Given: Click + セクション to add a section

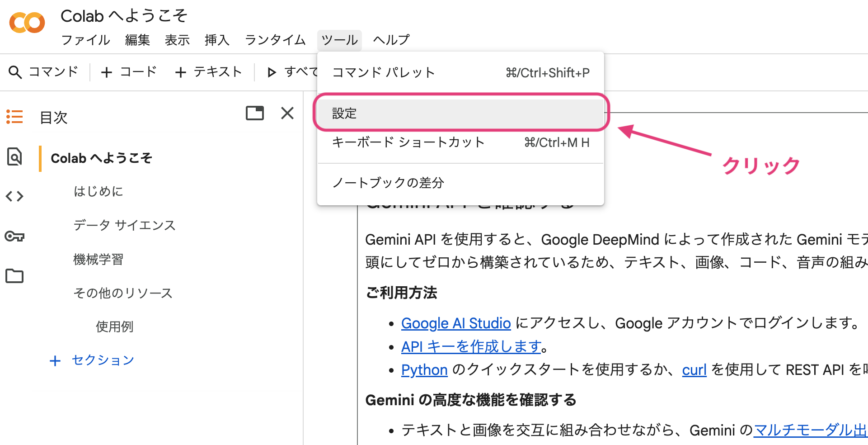Looking at the screenshot, I should pos(92,360).
